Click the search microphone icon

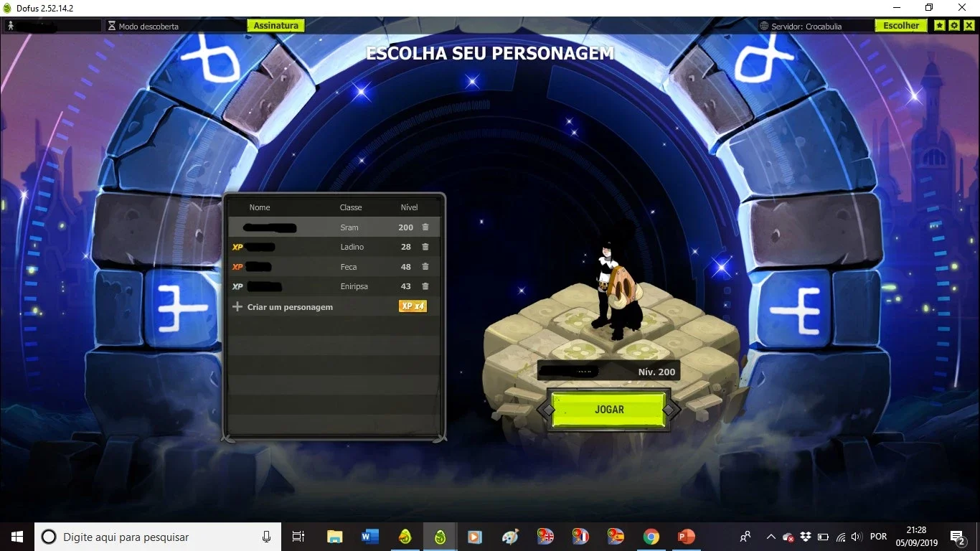266,537
